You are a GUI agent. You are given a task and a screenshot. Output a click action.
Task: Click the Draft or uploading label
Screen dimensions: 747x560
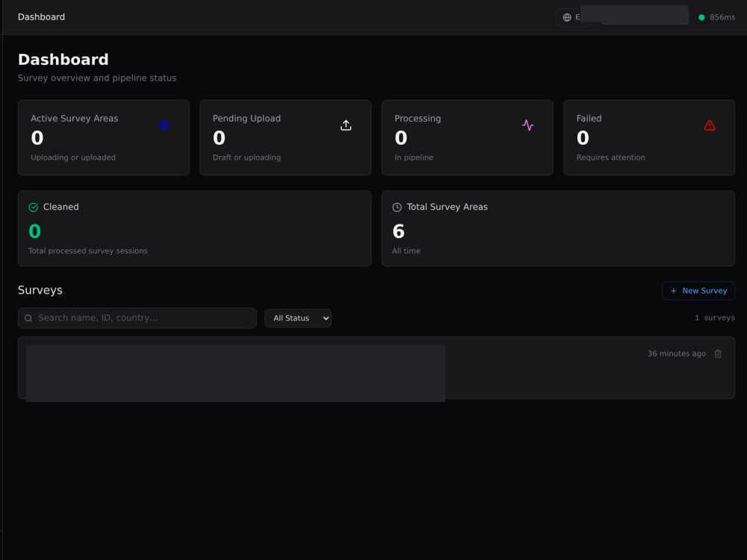[247, 158]
